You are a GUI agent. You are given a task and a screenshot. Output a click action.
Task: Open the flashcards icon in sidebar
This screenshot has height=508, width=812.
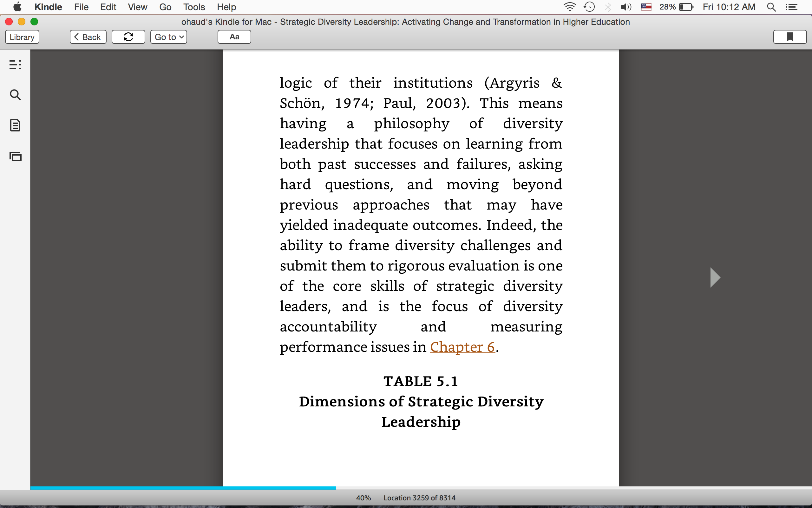pos(15,156)
